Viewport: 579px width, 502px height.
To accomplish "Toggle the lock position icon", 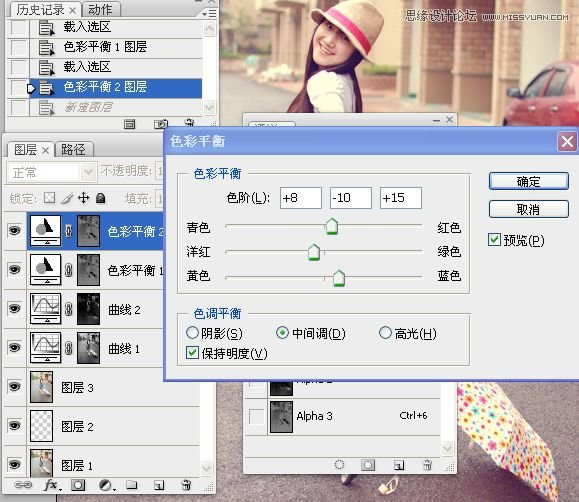I will click(83, 198).
